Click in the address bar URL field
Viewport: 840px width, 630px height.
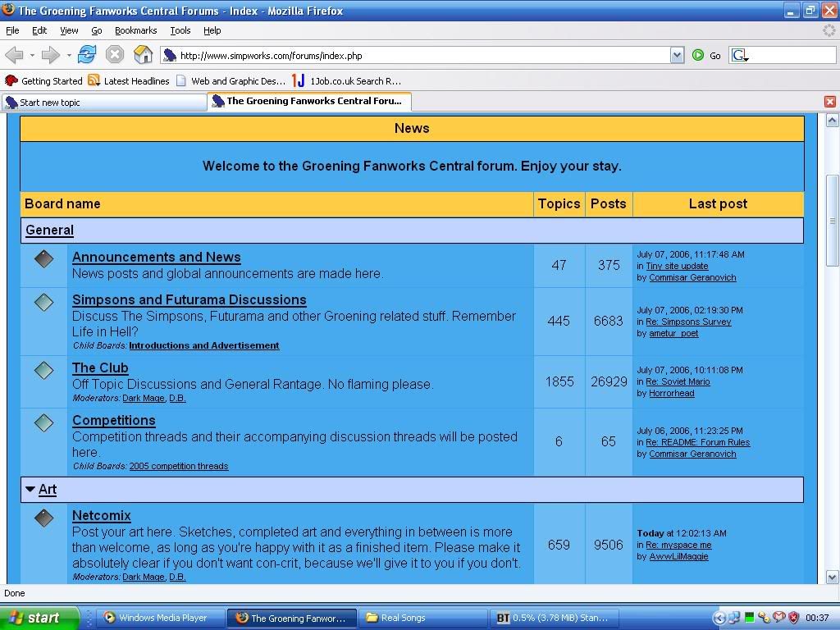pos(418,56)
